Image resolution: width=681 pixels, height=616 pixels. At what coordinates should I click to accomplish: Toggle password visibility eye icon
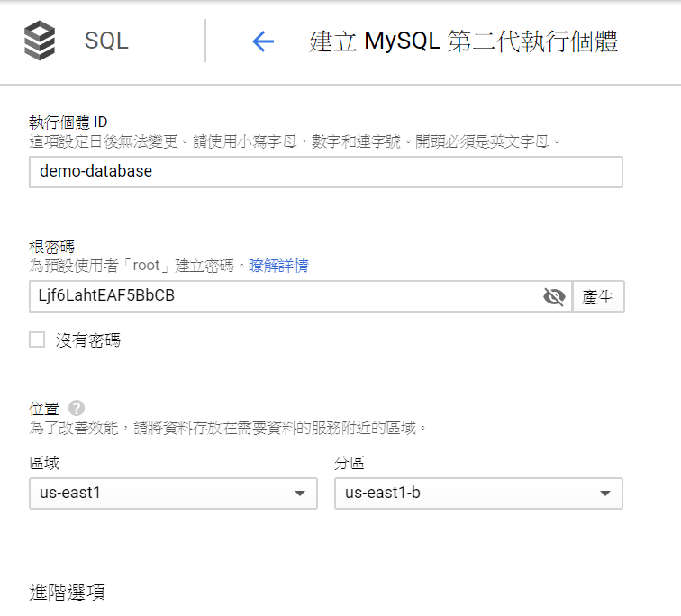[554, 297]
